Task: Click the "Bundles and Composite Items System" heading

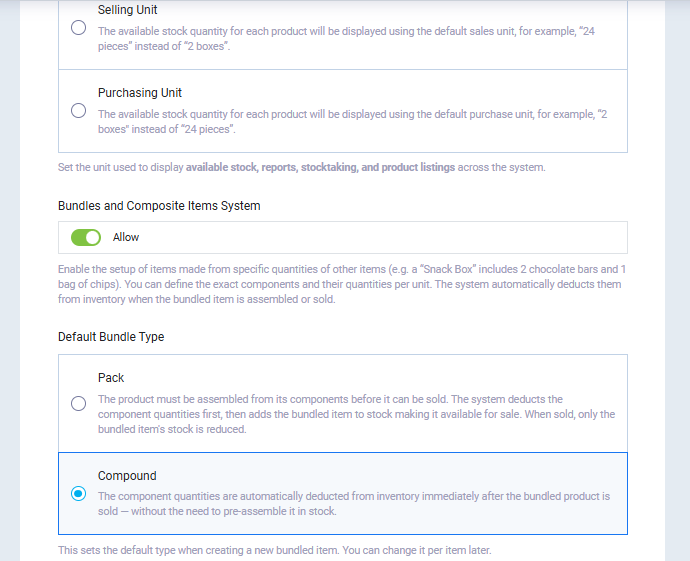Action: pos(159,206)
